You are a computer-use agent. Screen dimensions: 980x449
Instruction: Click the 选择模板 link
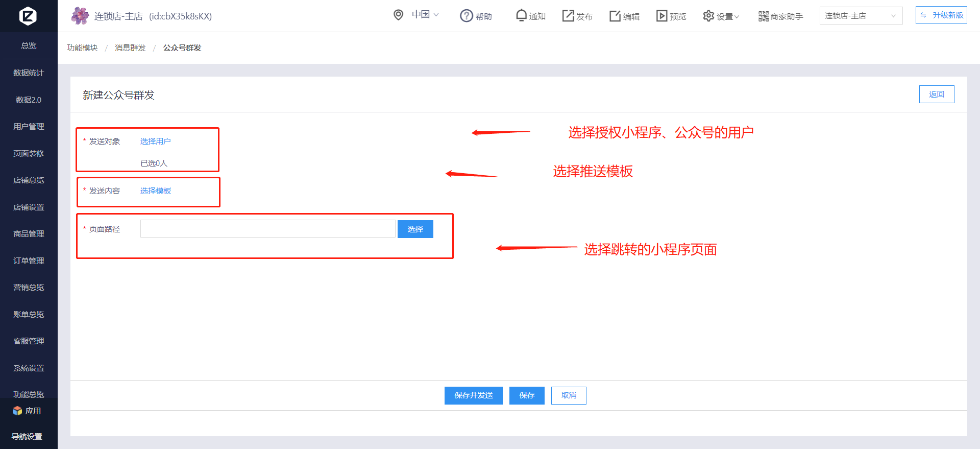(x=156, y=191)
